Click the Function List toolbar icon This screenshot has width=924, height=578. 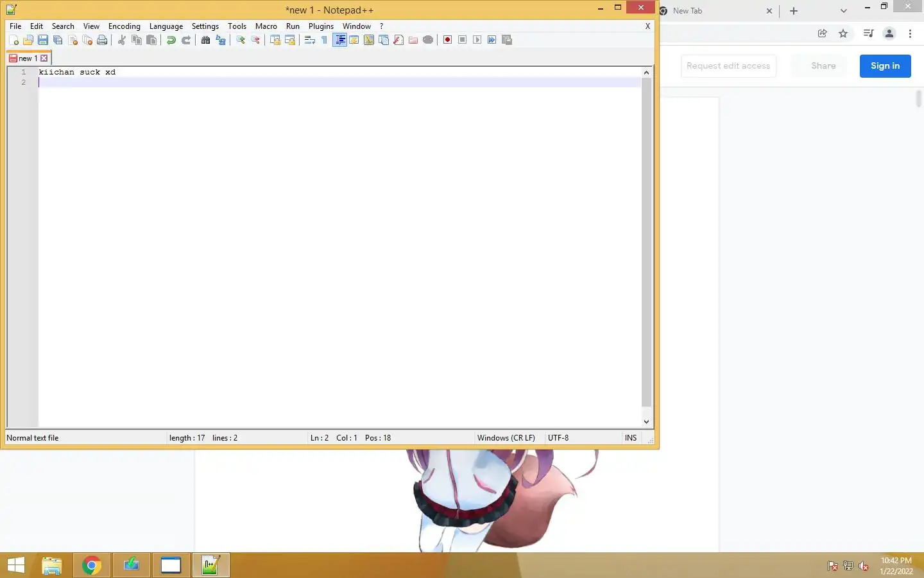click(x=398, y=40)
